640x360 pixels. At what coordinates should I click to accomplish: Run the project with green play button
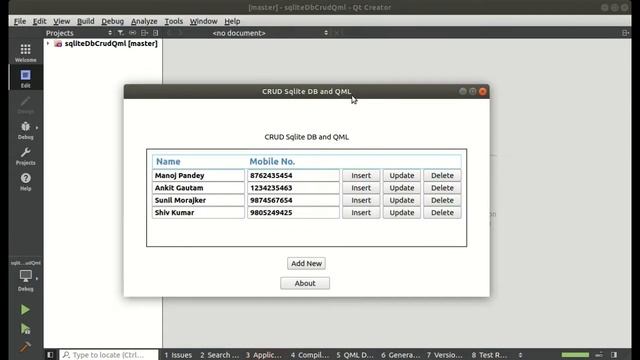click(25, 310)
